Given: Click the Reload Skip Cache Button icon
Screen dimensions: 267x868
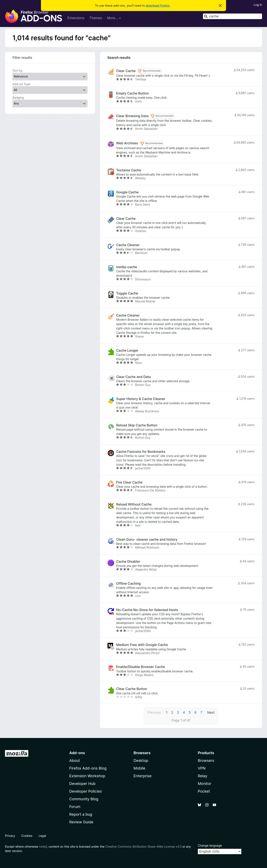Looking at the screenshot, I should [x=111, y=427].
